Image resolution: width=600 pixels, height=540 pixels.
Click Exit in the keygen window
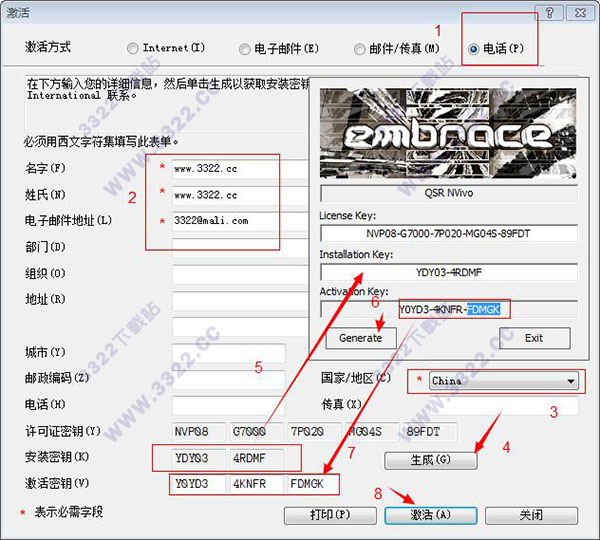(x=534, y=338)
